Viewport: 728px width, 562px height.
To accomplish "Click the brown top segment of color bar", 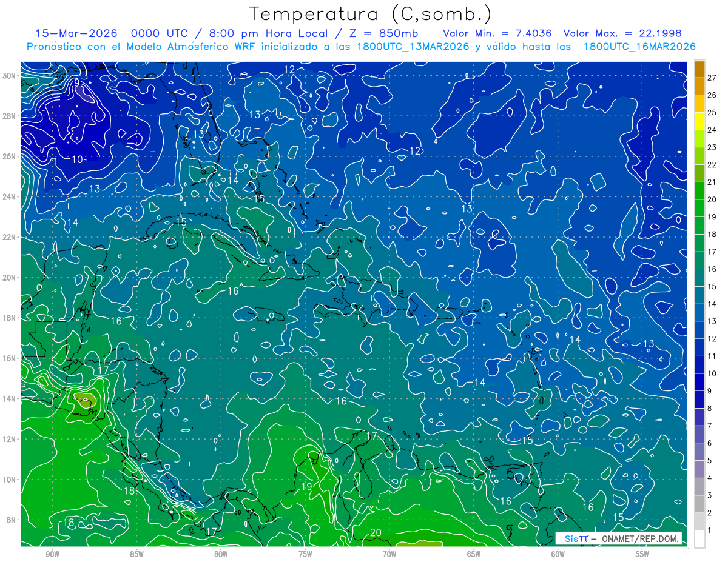I will [699, 69].
